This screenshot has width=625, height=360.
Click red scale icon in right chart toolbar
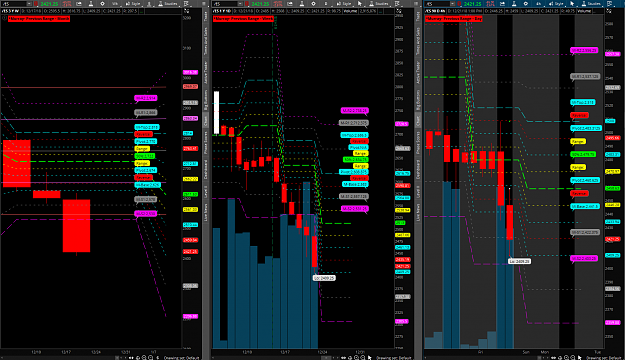tap(490, 4)
